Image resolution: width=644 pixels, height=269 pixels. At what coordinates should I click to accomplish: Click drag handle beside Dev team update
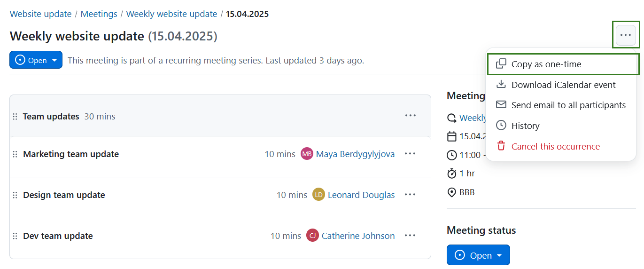(x=15, y=236)
